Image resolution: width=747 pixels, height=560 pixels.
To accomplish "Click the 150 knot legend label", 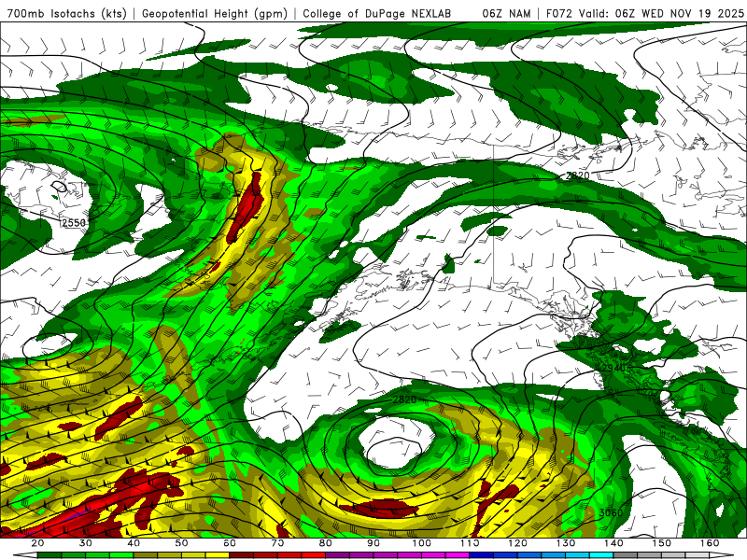I will click(x=662, y=543).
